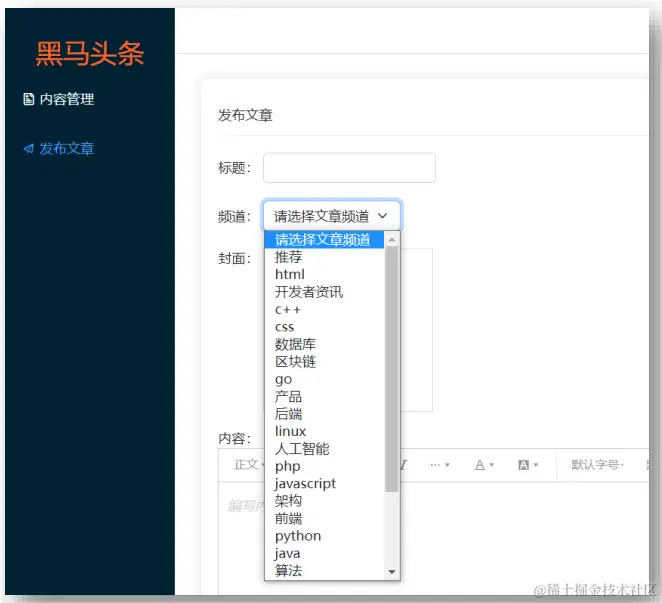This screenshot has height=603, width=662.
Task: Click the dropdown list scrollbar thumb
Action: (392, 369)
